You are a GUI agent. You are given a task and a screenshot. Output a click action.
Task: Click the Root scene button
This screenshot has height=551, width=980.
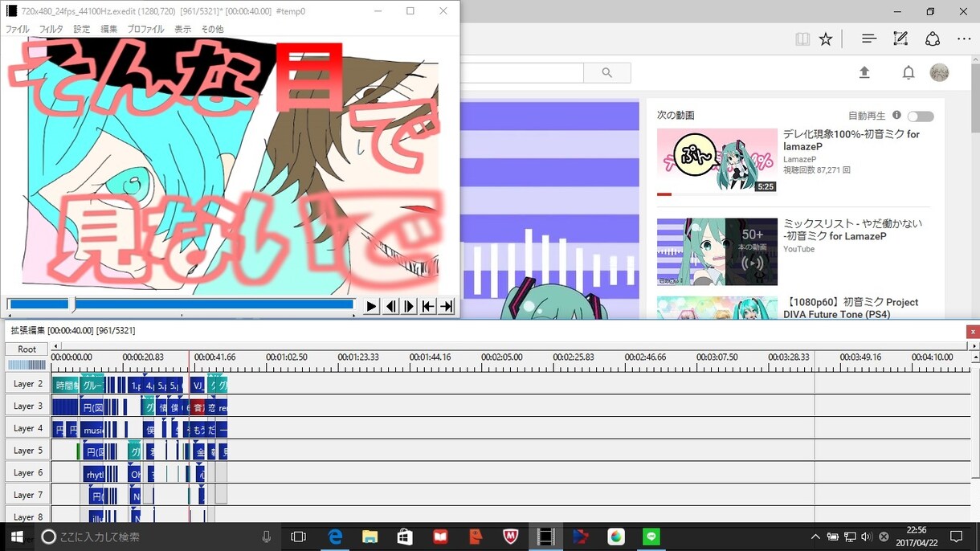[27, 349]
